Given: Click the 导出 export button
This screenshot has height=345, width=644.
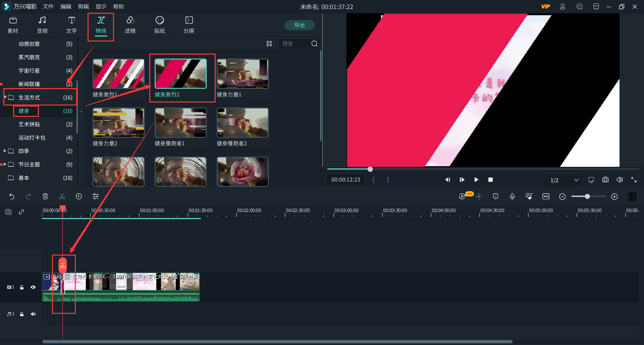Looking at the screenshot, I should pos(300,25).
